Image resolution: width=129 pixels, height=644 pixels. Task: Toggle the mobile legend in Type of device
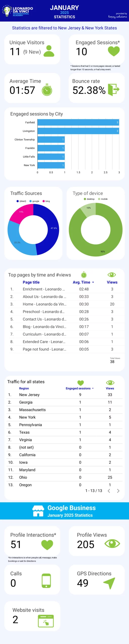coord(103,199)
